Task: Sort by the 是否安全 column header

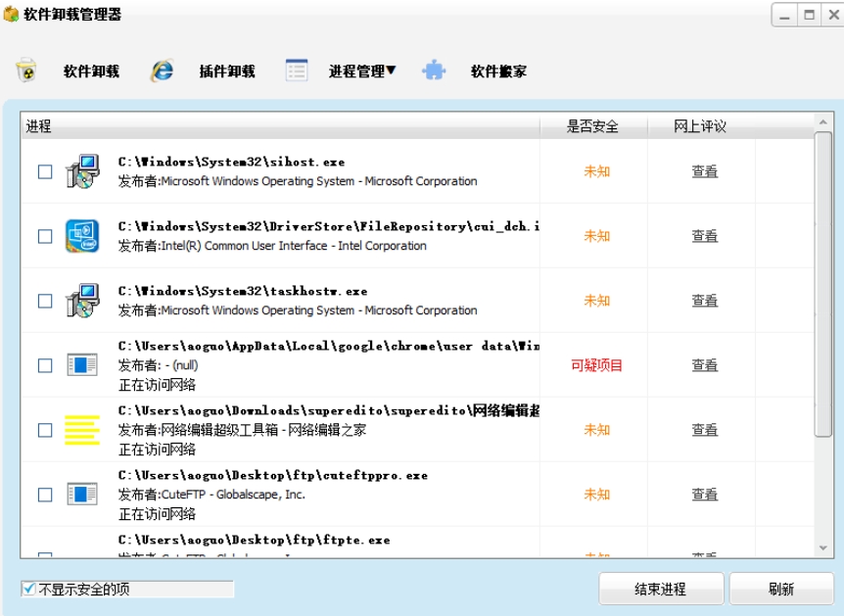Action: [593, 126]
